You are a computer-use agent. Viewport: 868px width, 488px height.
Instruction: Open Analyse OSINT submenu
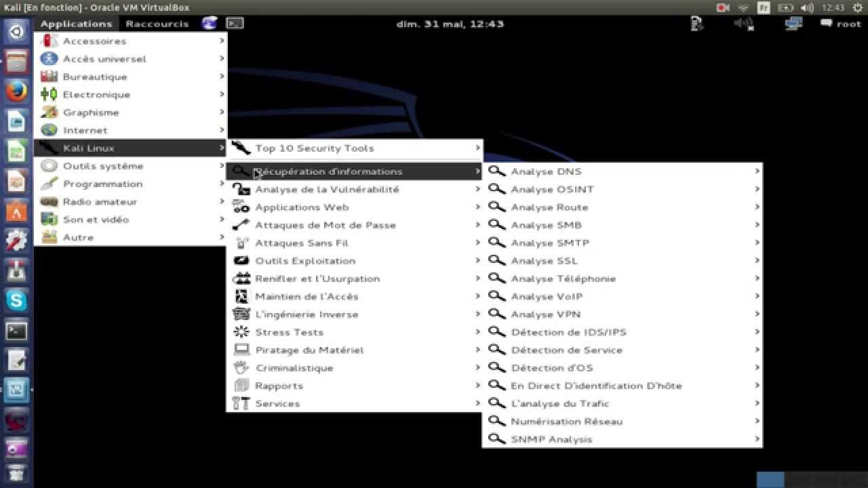click(x=623, y=189)
